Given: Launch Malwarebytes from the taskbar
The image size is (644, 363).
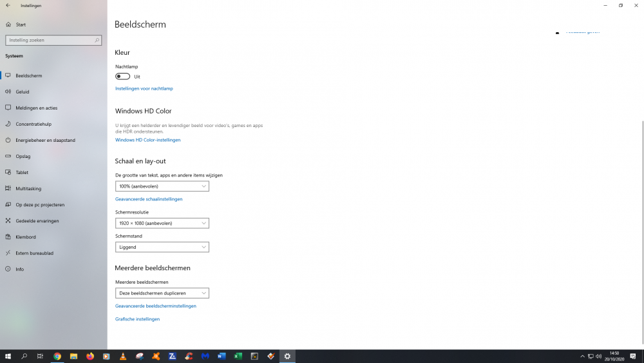Looking at the screenshot, I should point(205,356).
